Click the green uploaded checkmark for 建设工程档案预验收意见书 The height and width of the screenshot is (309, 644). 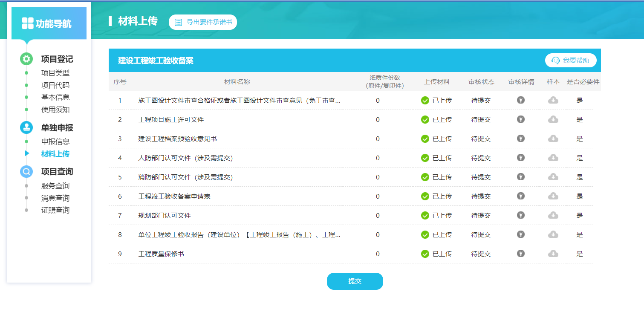point(425,139)
